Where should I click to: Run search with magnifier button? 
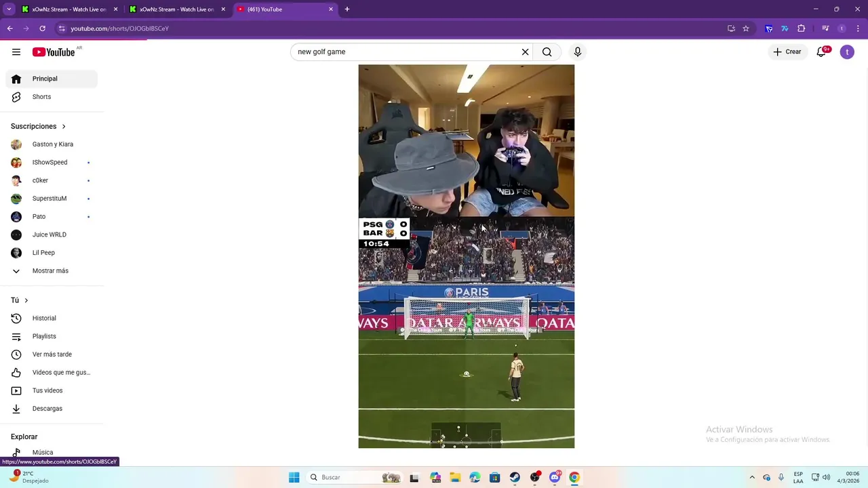pyautogui.click(x=547, y=52)
